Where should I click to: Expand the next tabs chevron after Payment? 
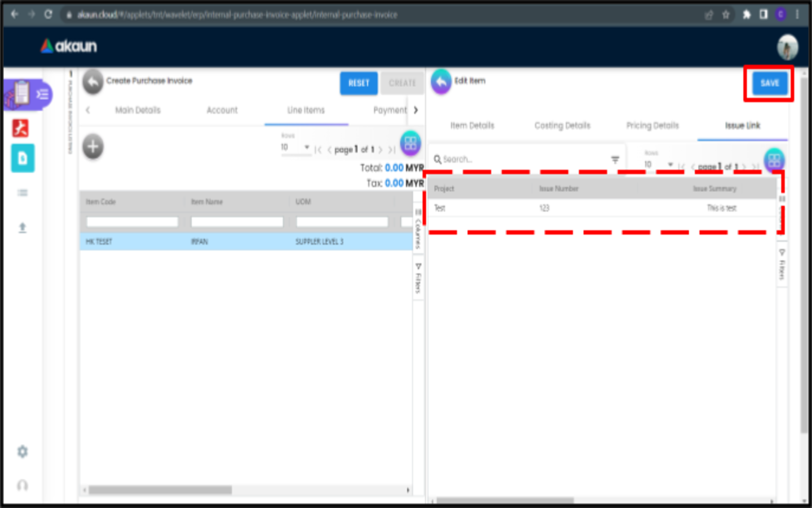(x=416, y=110)
